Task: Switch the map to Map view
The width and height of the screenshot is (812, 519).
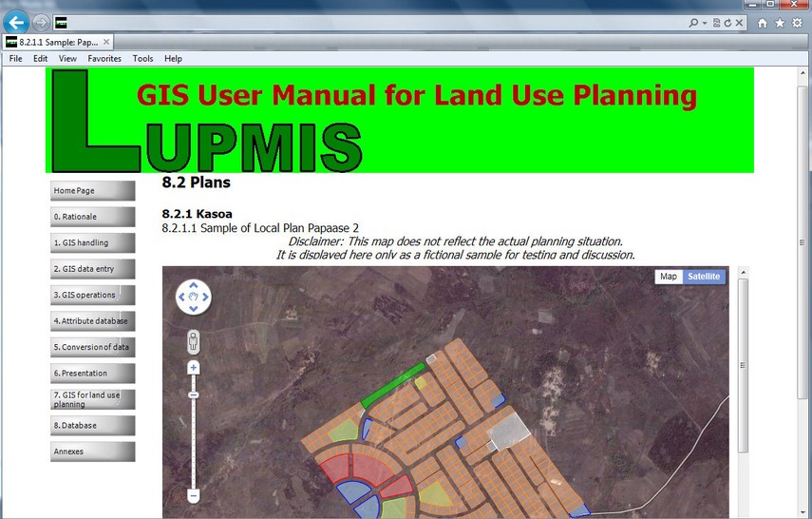Action: pyautogui.click(x=669, y=277)
